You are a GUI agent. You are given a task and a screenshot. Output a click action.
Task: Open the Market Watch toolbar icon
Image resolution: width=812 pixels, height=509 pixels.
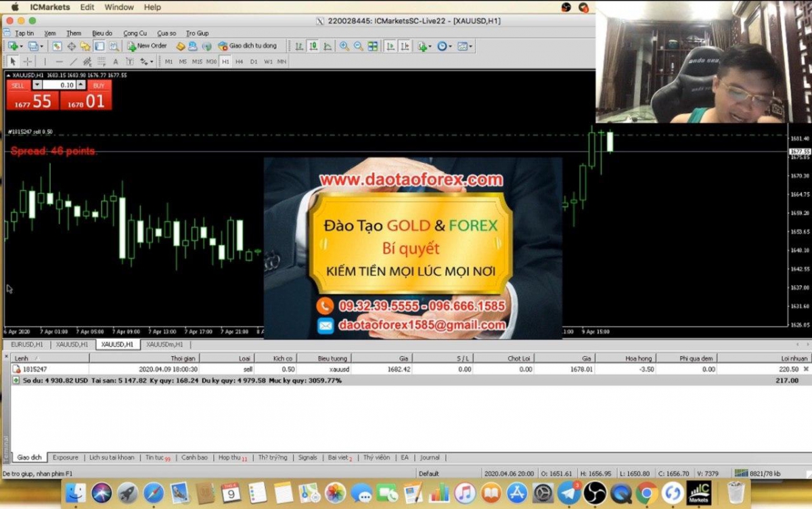57,46
